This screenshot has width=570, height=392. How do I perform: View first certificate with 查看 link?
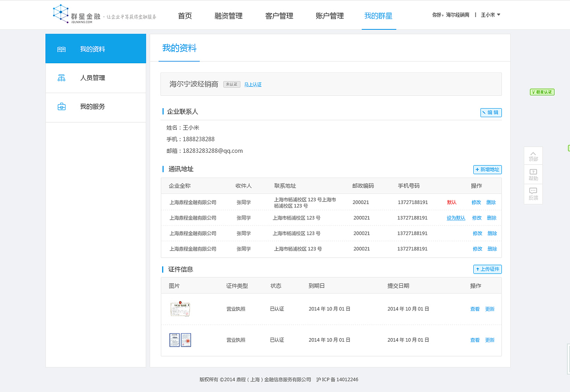[475, 309]
